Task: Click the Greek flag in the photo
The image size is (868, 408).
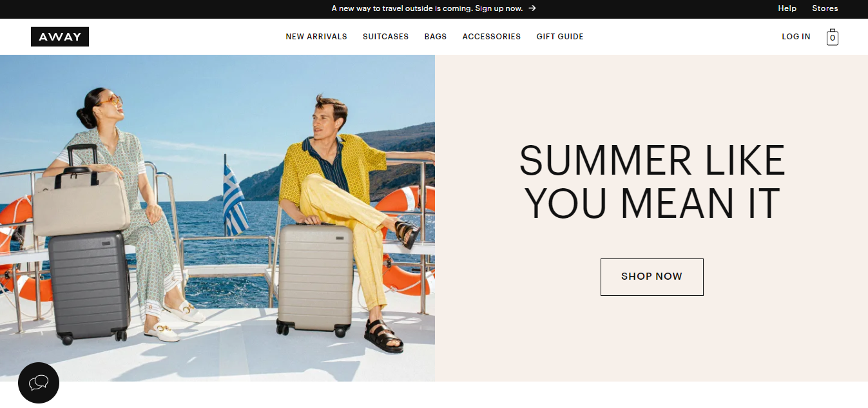Action: tap(235, 199)
